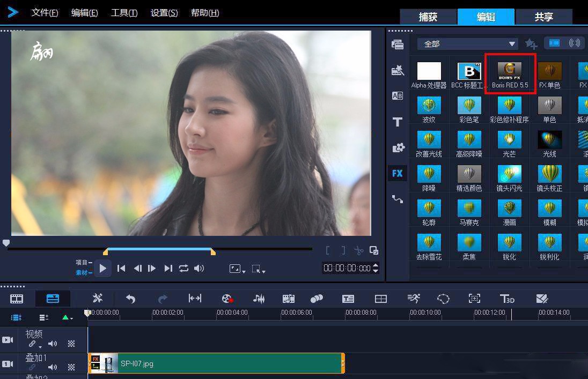Open the sound mixer waveform icon
588x379 pixels.
point(259,299)
